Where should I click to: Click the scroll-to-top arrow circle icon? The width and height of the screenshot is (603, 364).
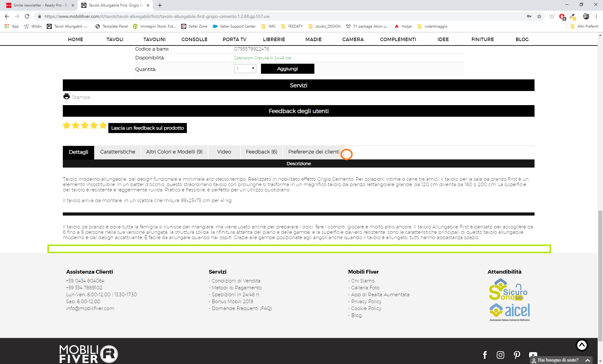(x=582, y=345)
